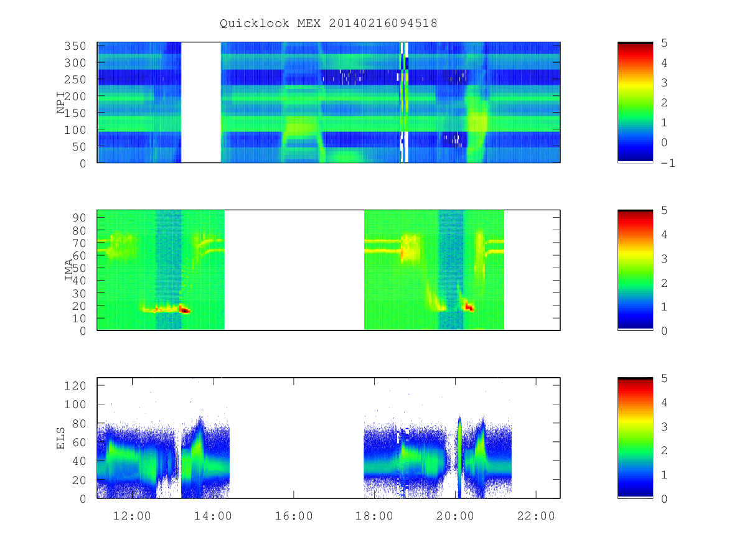Click the 18:00 time tick label

coord(375,516)
